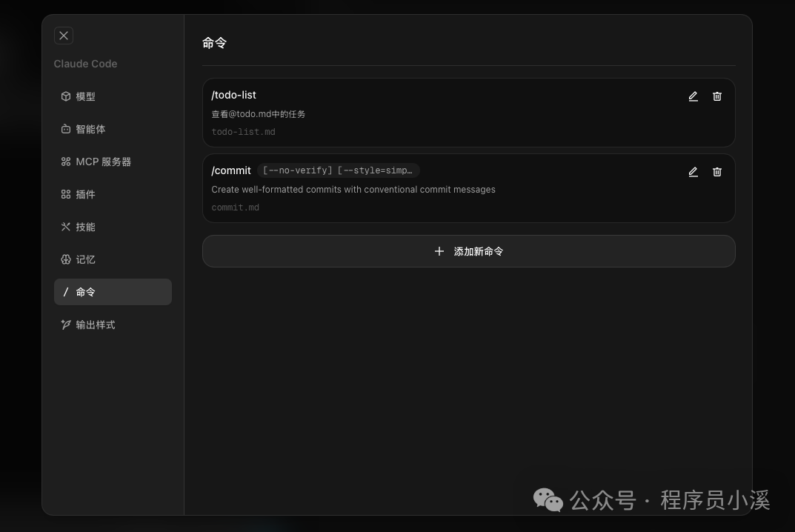Image resolution: width=795 pixels, height=532 pixels.
Task: Delete the /commit command
Action: (717, 172)
